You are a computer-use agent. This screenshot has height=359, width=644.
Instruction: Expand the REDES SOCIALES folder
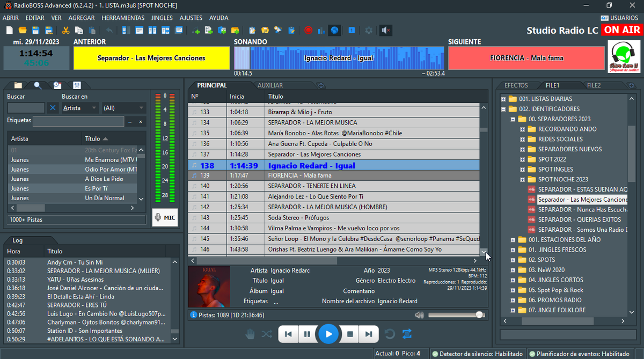[523, 140]
